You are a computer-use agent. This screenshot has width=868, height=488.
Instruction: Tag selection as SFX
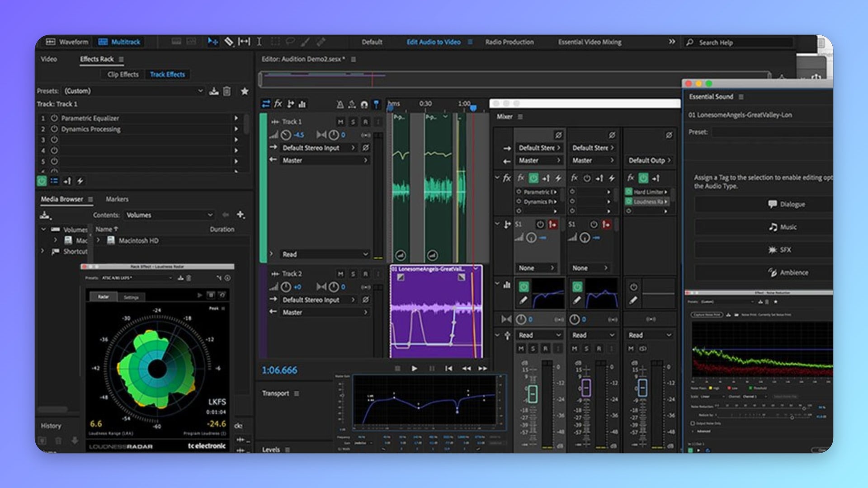pos(764,250)
